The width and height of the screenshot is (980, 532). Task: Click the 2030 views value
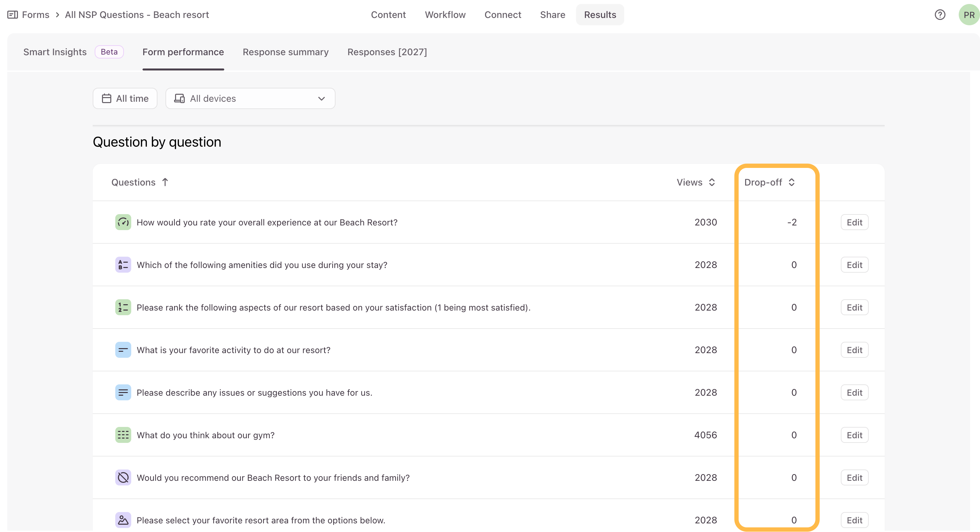[706, 222]
